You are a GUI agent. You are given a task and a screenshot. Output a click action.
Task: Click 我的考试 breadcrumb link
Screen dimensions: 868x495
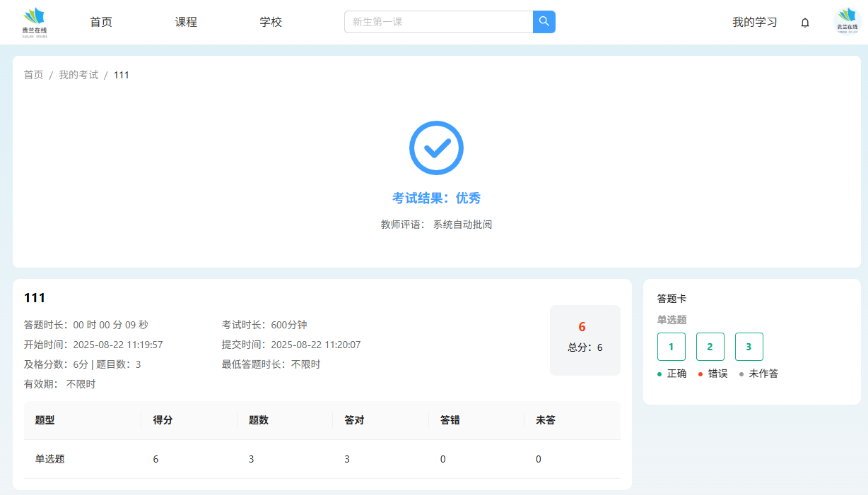point(78,75)
